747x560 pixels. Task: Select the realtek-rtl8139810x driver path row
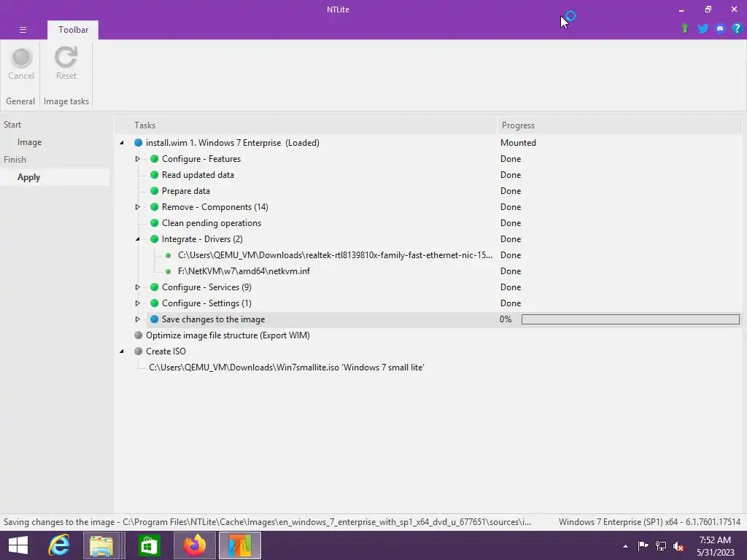click(x=335, y=255)
